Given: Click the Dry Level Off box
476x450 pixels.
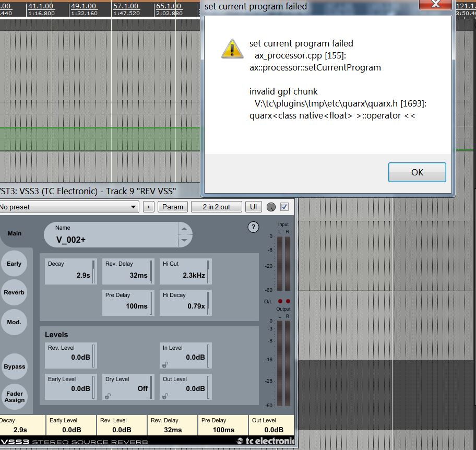Looking at the screenshot, I should coord(128,387).
